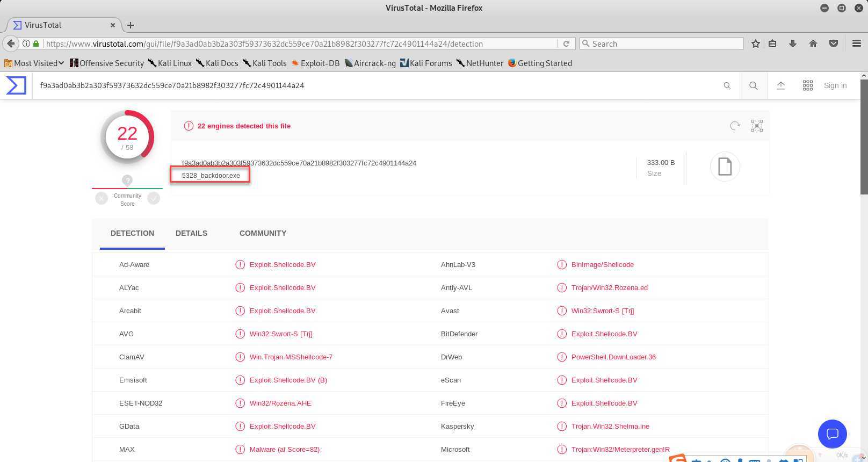
Task: Open the graph view icon
Action: (757, 126)
